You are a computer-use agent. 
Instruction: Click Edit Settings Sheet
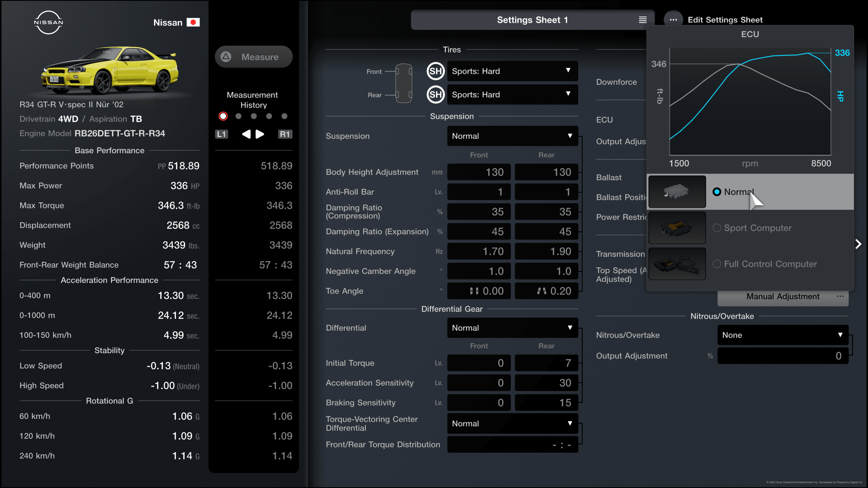point(725,20)
